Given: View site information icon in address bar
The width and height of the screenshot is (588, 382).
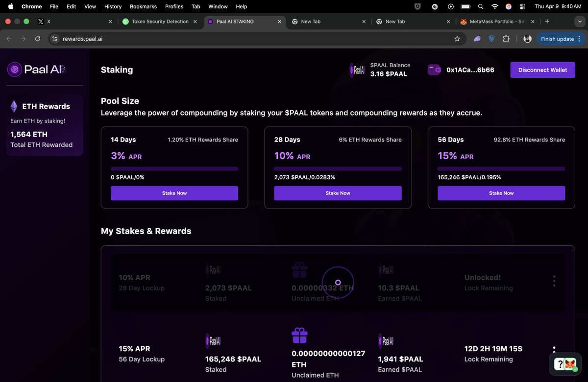Looking at the screenshot, I should click(55, 39).
